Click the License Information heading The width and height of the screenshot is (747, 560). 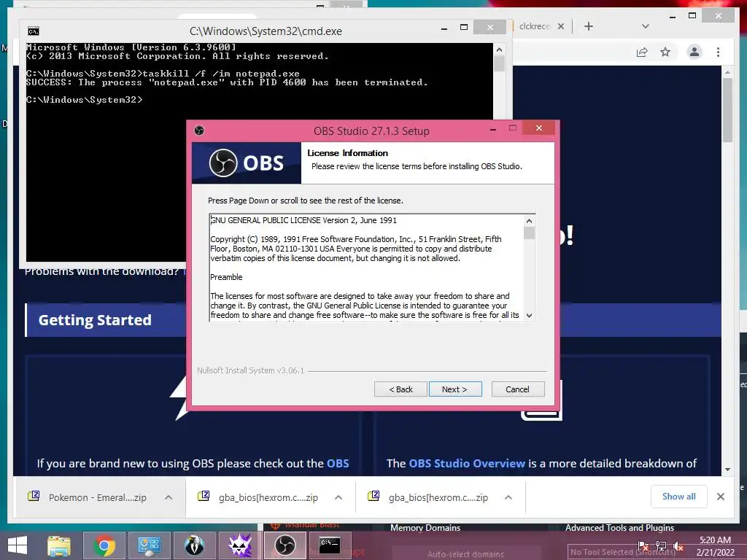(x=347, y=153)
